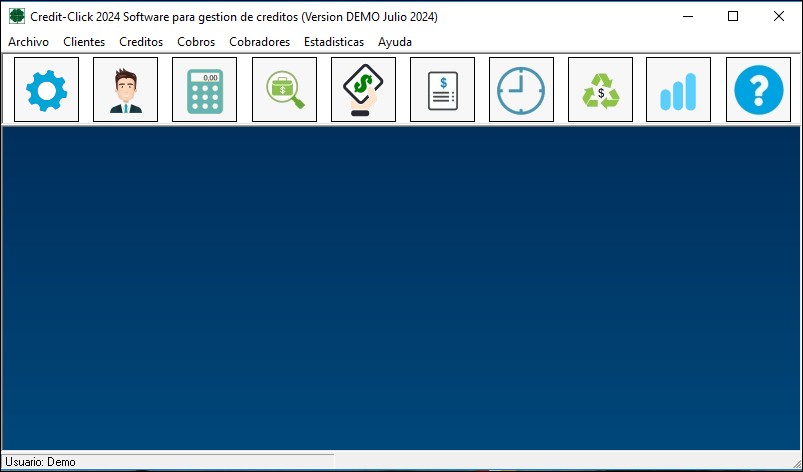Open the green calculator tool

[x=204, y=90]
